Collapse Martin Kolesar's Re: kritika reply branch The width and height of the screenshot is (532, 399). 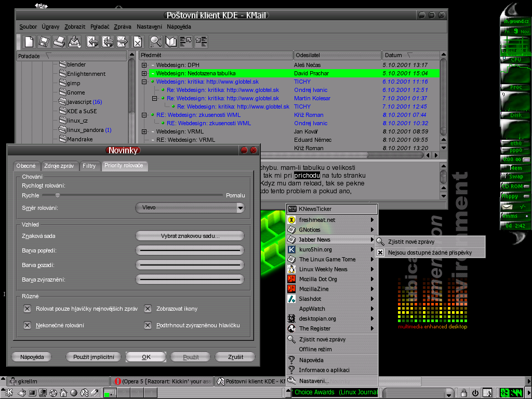pyautogui.click(x=155, y=98)
